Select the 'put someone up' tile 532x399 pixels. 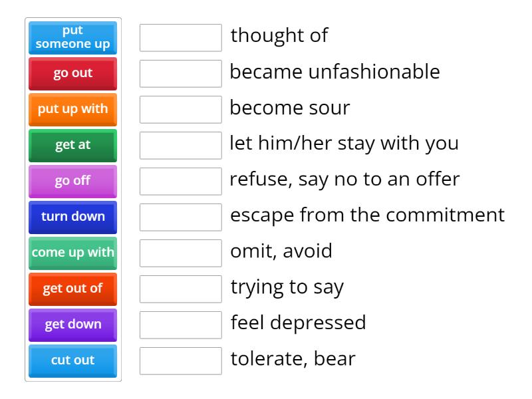(72, 38)
